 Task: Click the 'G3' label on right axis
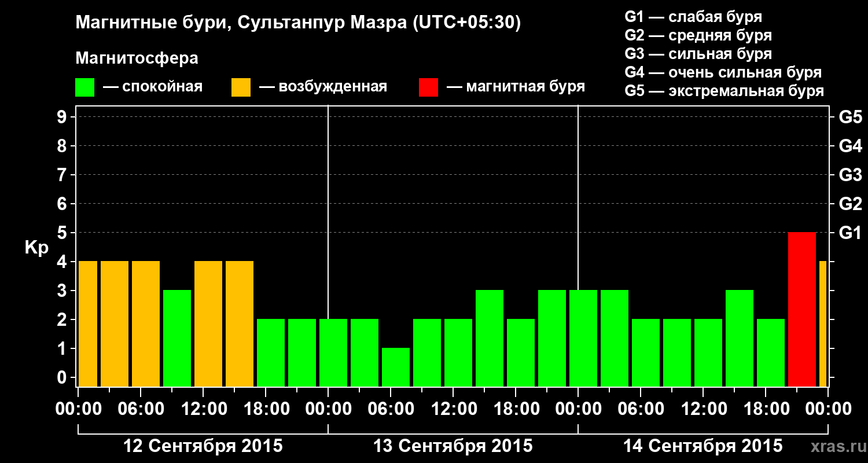tap(850, 175)
